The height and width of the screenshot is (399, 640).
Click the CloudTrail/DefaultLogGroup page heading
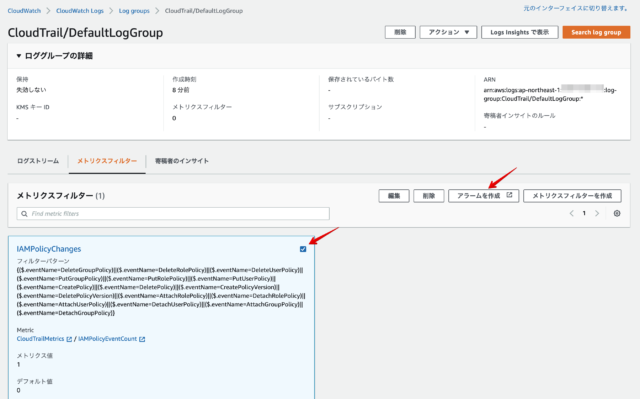[85, 33]
